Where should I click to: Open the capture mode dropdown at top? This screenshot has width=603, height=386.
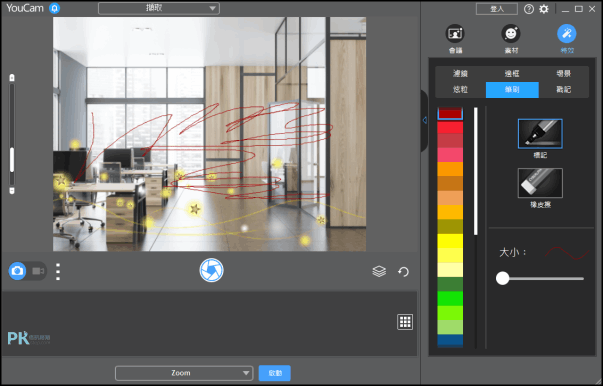[159, 8]
